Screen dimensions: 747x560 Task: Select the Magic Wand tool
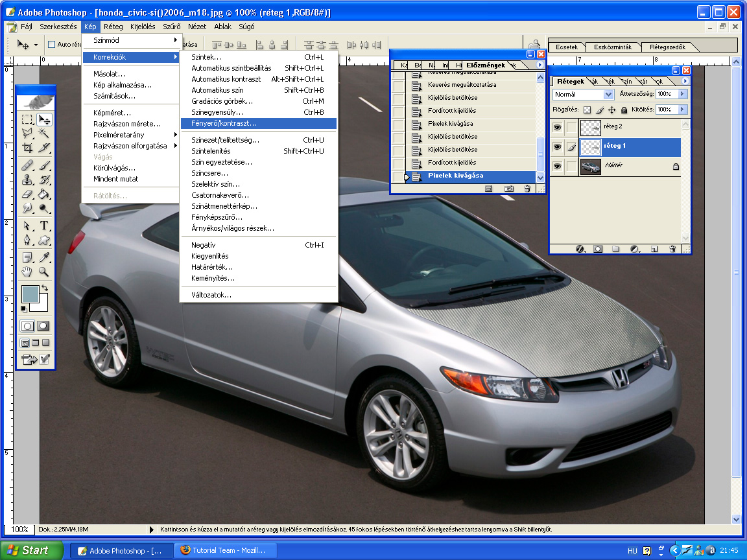[44, 133]
